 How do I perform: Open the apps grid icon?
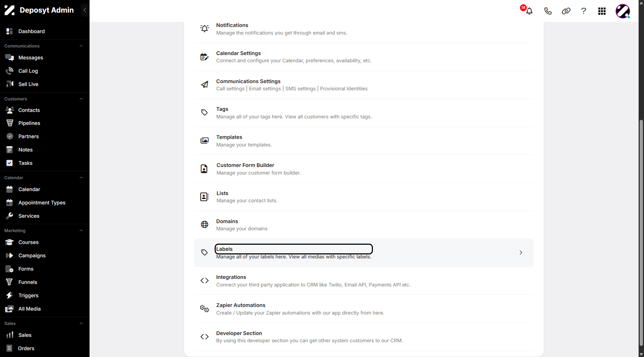point(602,11)
